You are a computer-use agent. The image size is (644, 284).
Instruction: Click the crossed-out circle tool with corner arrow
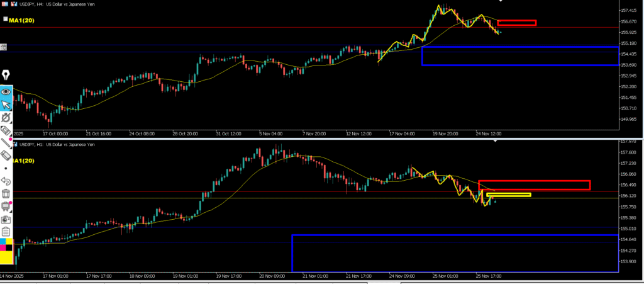pos(6,118)
